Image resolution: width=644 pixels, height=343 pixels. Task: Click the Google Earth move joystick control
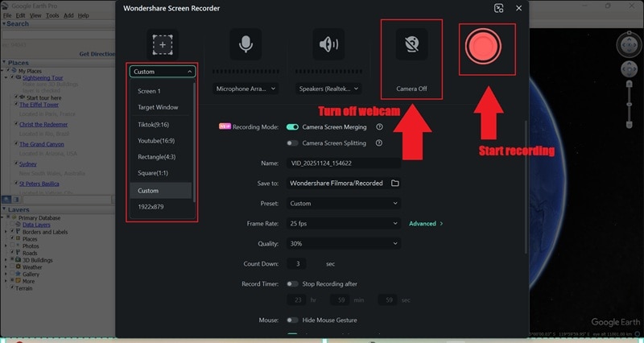tap(629, 69)
